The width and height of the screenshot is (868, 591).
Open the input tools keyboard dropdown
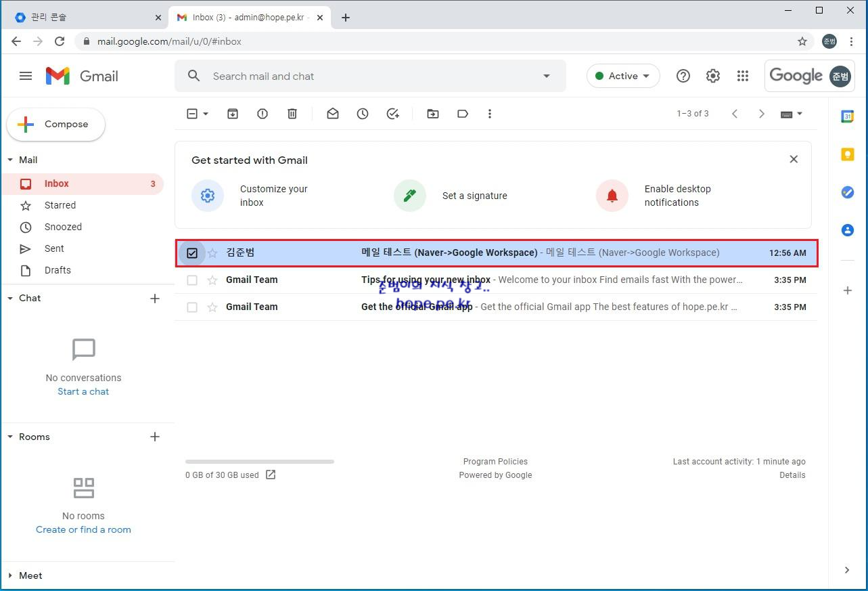[x=792, y=114]
